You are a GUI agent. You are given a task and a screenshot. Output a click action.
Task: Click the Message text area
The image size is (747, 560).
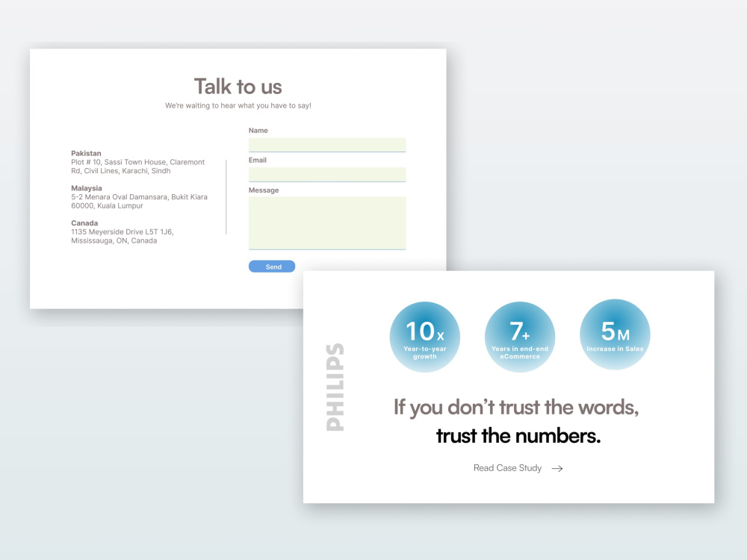tap(327, 223)
